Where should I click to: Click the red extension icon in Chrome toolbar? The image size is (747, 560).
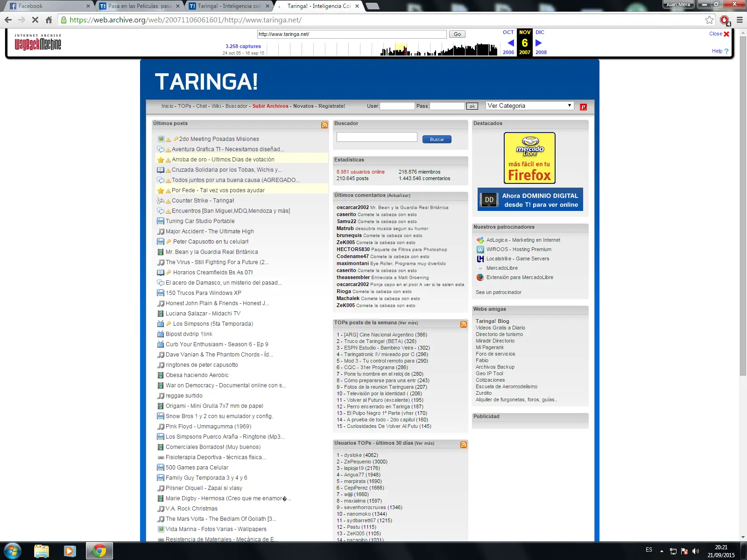[725, 20]
